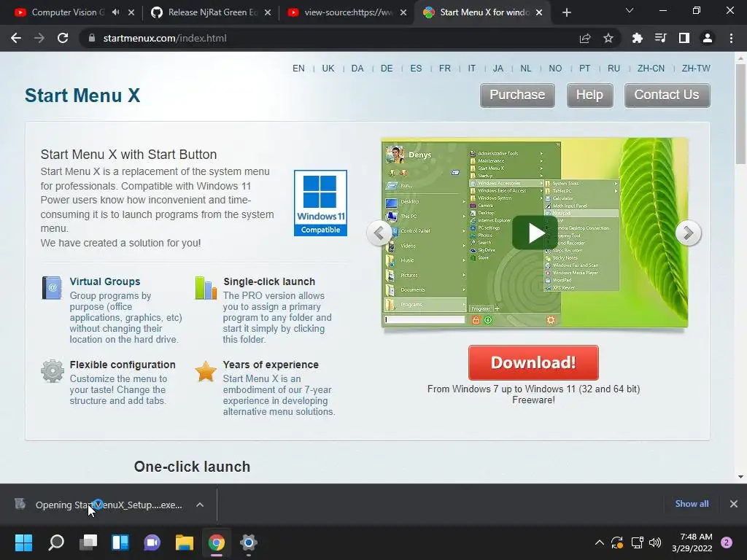Play the slideshow video
Image resolution: width=747 pixels, height=560 pixels.
[x=535, y=233]
